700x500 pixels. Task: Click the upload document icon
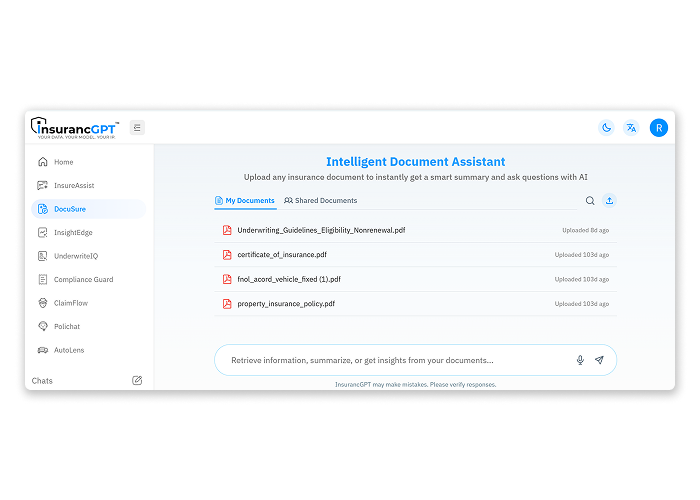609,200
